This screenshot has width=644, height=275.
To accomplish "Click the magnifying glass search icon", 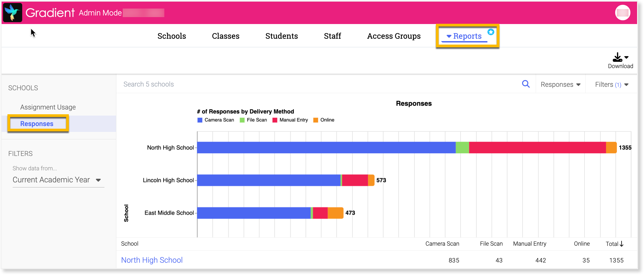I will (526, 84).
